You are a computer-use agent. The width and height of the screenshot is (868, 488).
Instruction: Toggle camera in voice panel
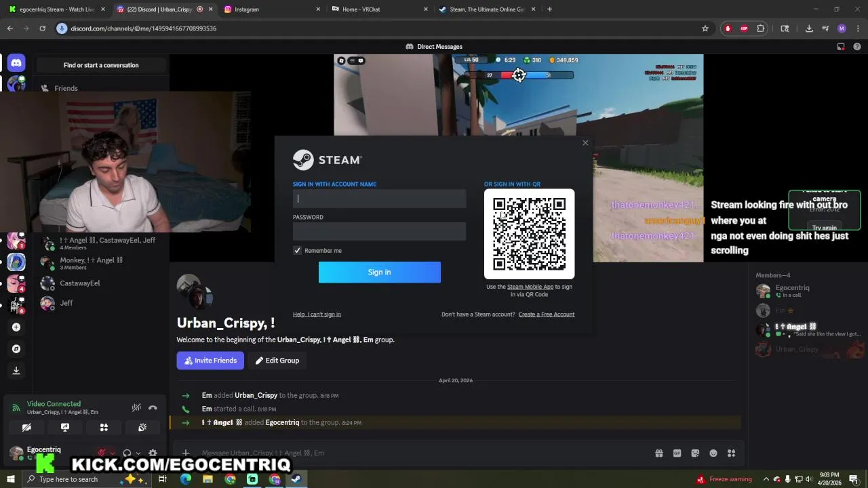26,428
